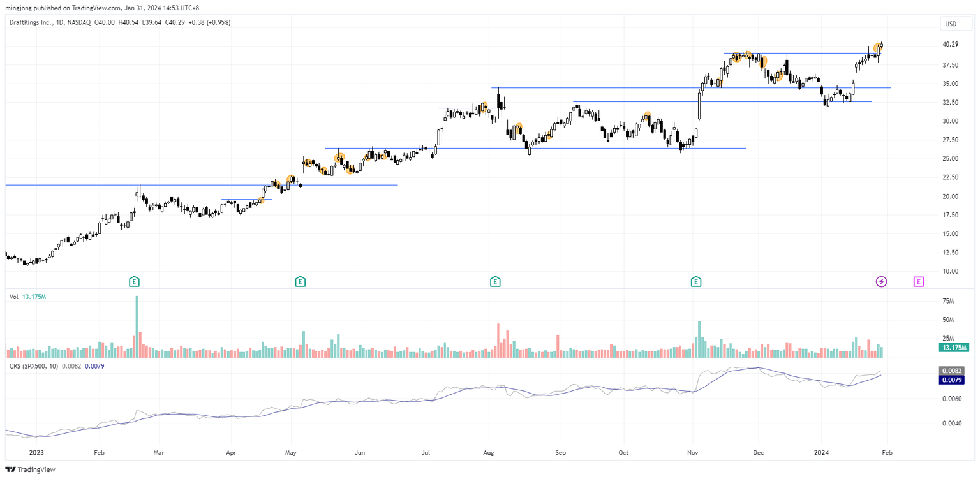Click the earnings E icon beneath August

pos(495,281)
